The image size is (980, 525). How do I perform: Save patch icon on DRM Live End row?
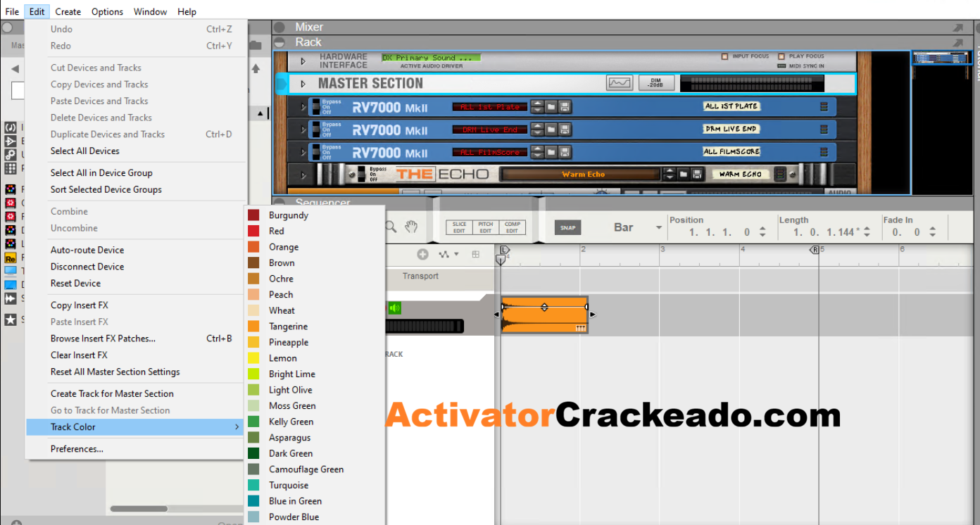point(565,129)
